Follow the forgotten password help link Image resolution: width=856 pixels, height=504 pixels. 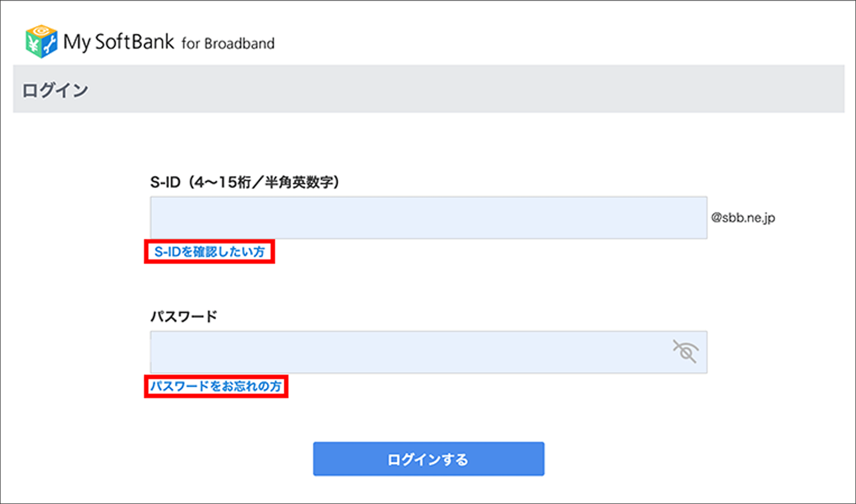(x=216, y=386)
